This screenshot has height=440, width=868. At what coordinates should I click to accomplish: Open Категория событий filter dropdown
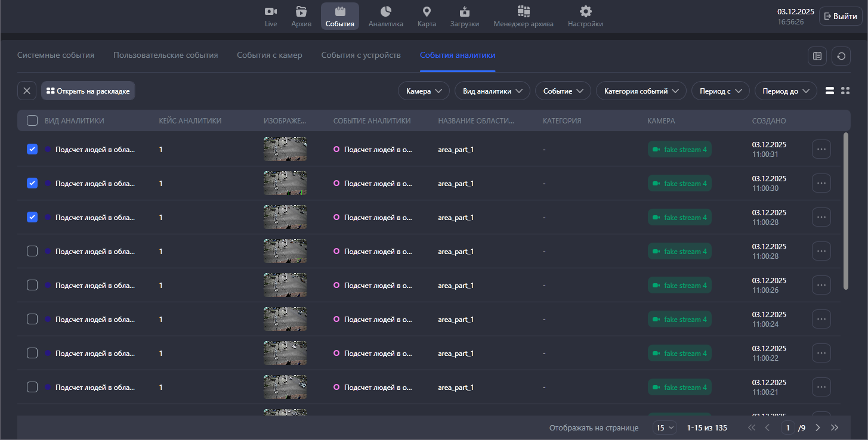(x=641, y=91)
